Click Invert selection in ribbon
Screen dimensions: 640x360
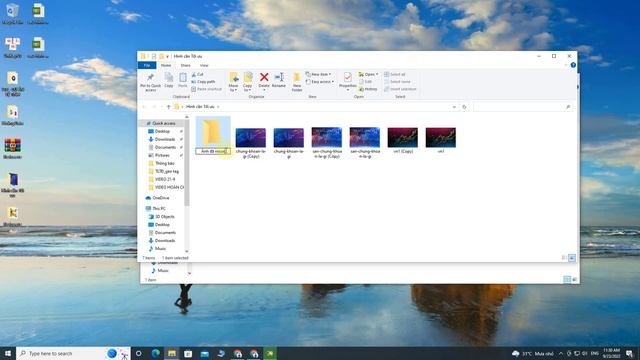(400, 89)
